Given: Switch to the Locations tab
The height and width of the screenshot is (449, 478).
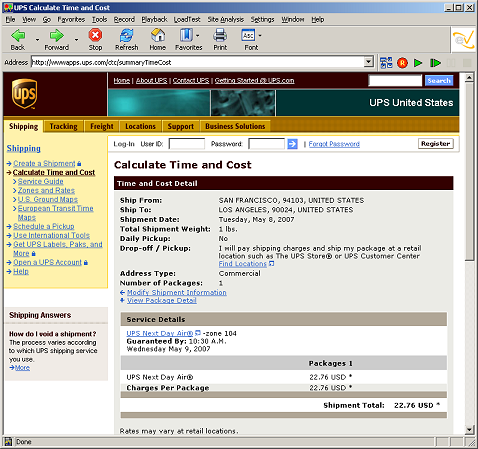Looking at the screenshot, I should click(140, 127).
